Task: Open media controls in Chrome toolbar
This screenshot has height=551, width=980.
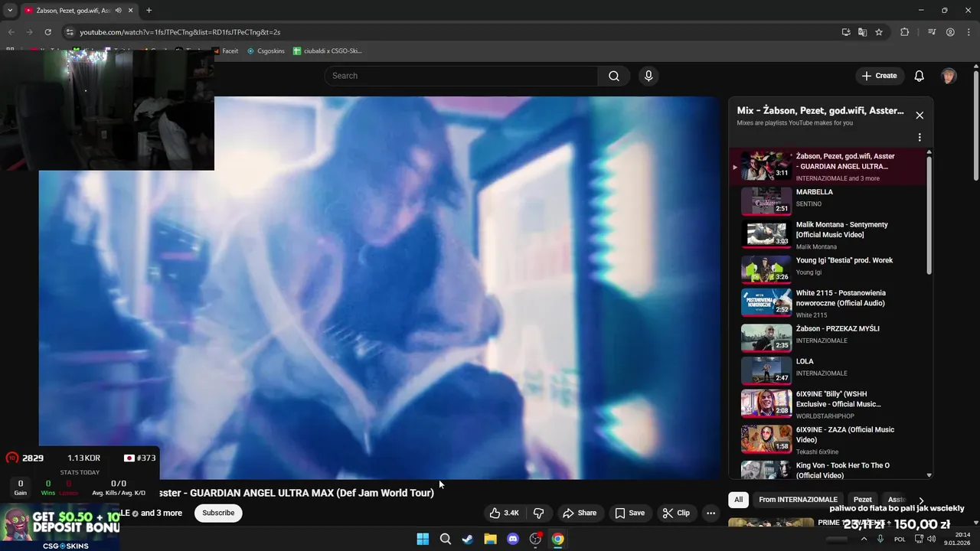Action: point(932,32)
